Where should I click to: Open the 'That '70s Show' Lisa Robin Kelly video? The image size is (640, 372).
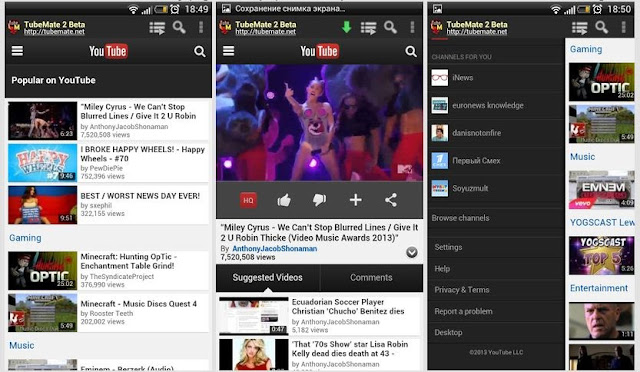coord(320,354)
